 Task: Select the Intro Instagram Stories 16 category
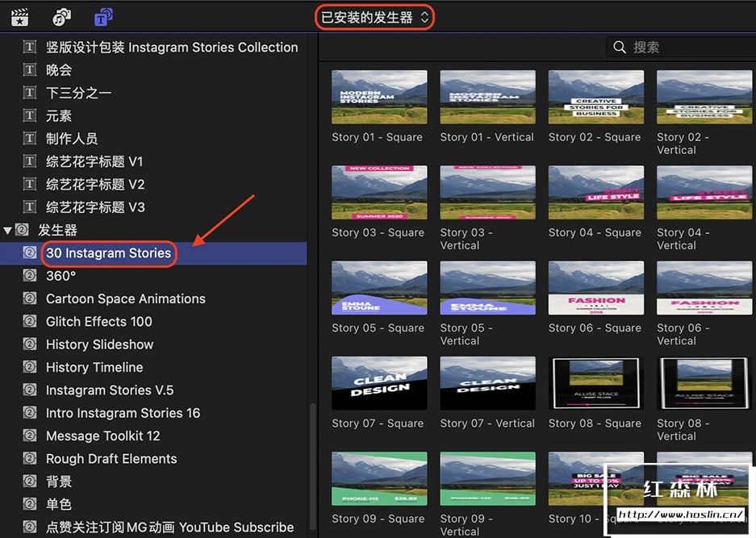(x=153, y=413)
